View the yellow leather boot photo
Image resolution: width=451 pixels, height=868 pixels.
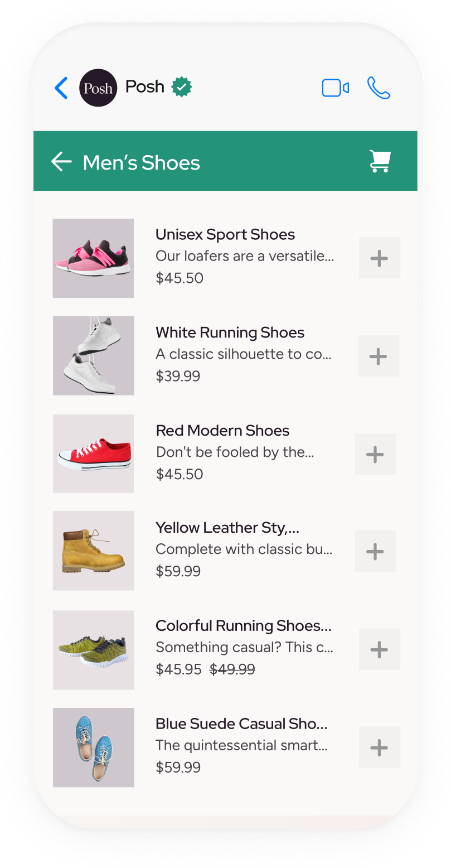[93, 551]
